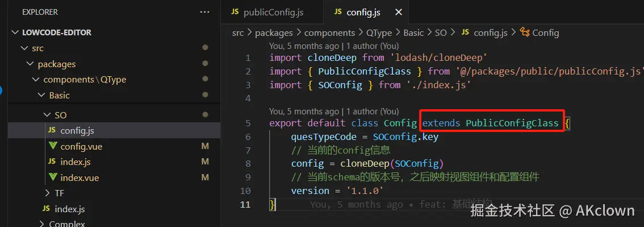Click breadcrumb segment SO
The image size is (644, 227).
click(441, 33)
